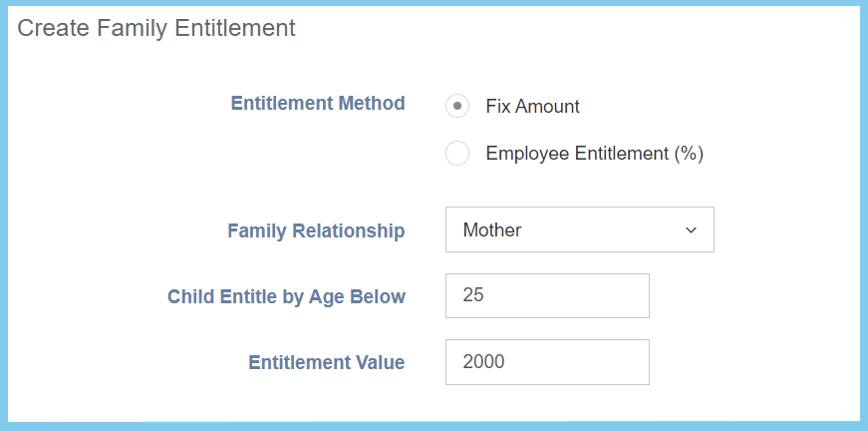Click the "Family Relationship" label
Viewport: 868px width, 431px height.
point(316,231)
